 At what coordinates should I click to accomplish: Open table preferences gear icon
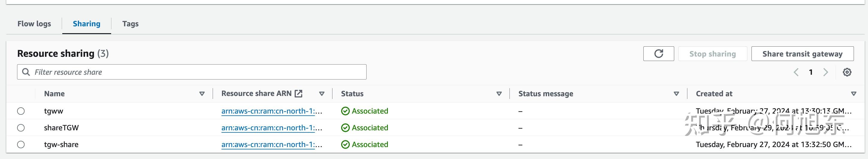[x=847, y=72]
